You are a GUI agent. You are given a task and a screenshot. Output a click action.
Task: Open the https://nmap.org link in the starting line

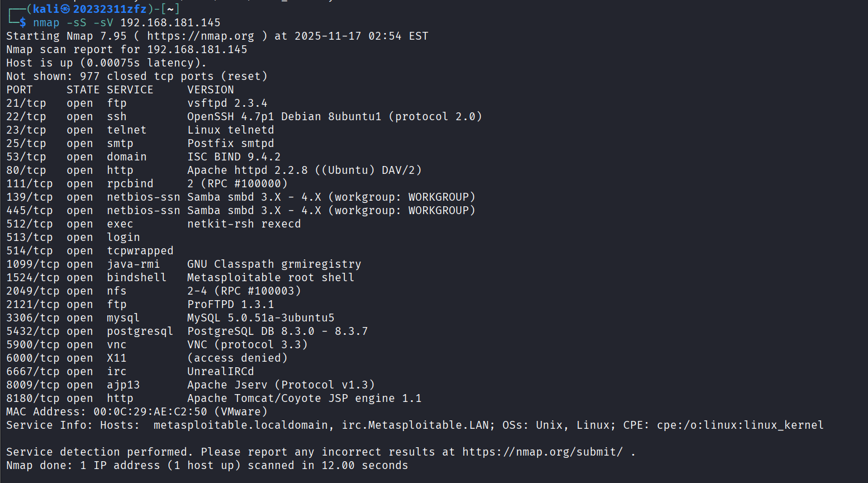200,36
